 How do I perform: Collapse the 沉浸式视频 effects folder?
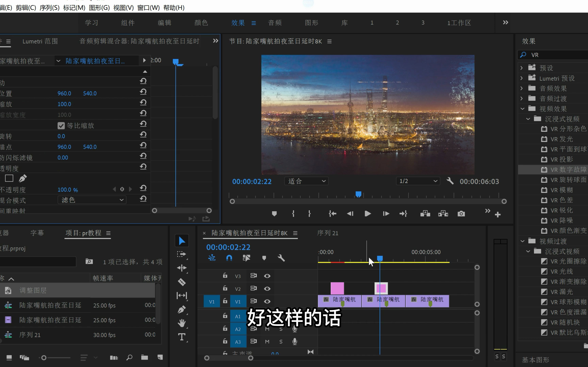(528, 119)
